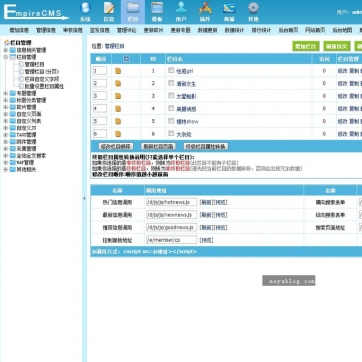Click the orange page icon in row ID 5
Screen dimensions: 362x362
tap(118, 121)
